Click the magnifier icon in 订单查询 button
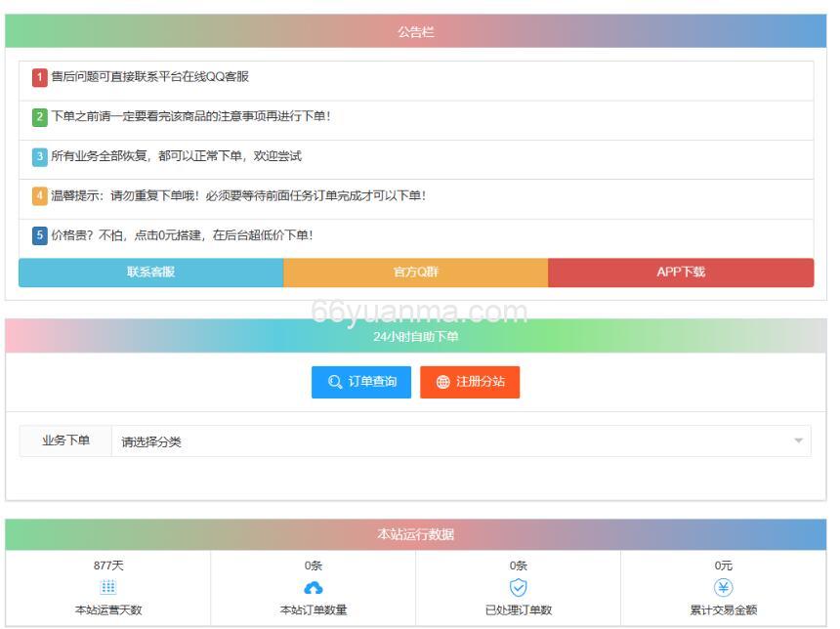Screen dimensions: 840x629 click(x=335, y=382)
